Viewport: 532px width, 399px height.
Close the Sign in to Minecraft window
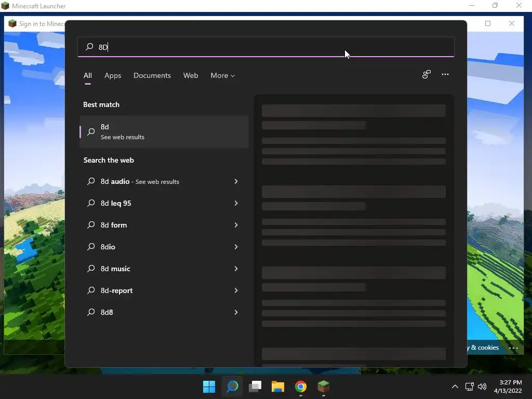click(x=512, y=23)
